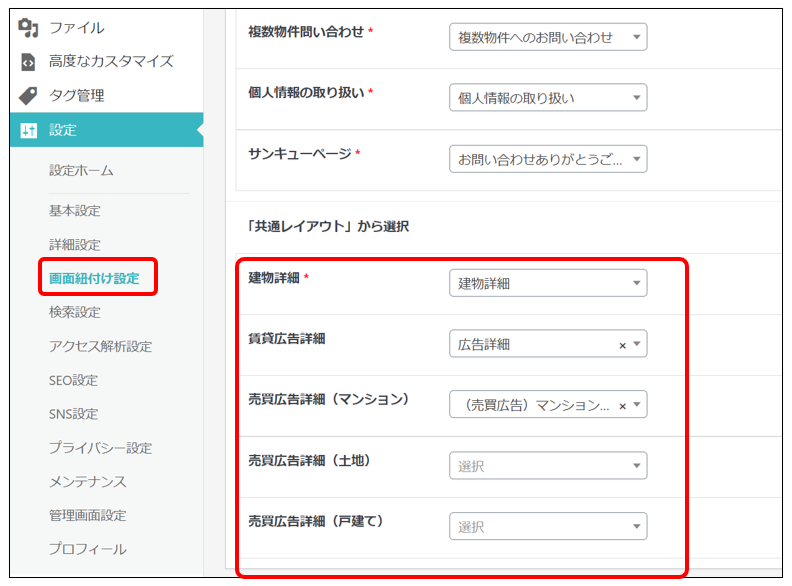The width and height of the screenshot is (792, 586).
Task: Open the 売買広告詳細（土地） dropdown
Action: coord(547,466)
